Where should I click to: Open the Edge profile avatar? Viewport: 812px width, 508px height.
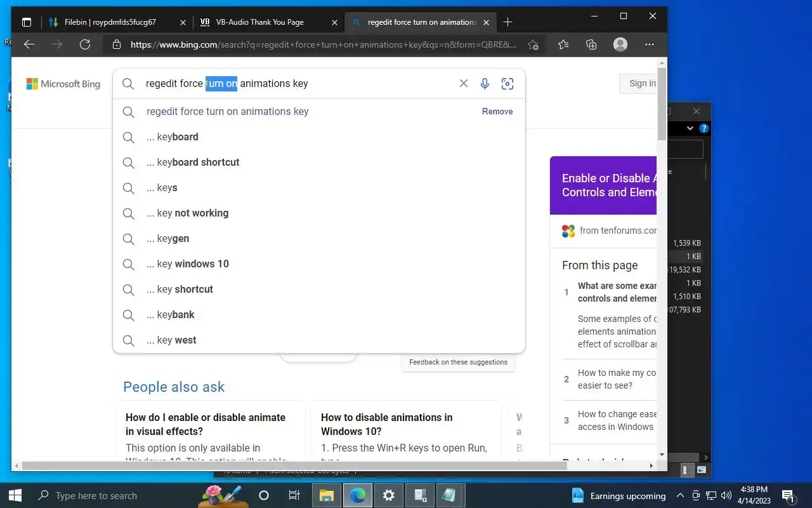620,44
